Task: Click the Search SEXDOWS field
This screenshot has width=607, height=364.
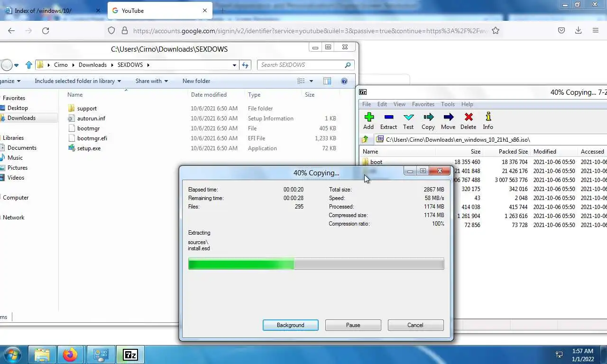Action: [305, 65]
